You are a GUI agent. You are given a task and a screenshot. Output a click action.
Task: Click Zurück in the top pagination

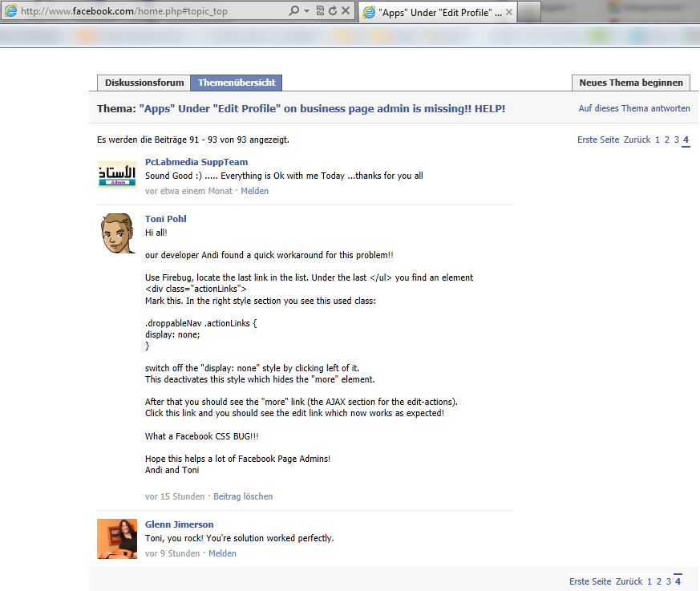[637, 140]
